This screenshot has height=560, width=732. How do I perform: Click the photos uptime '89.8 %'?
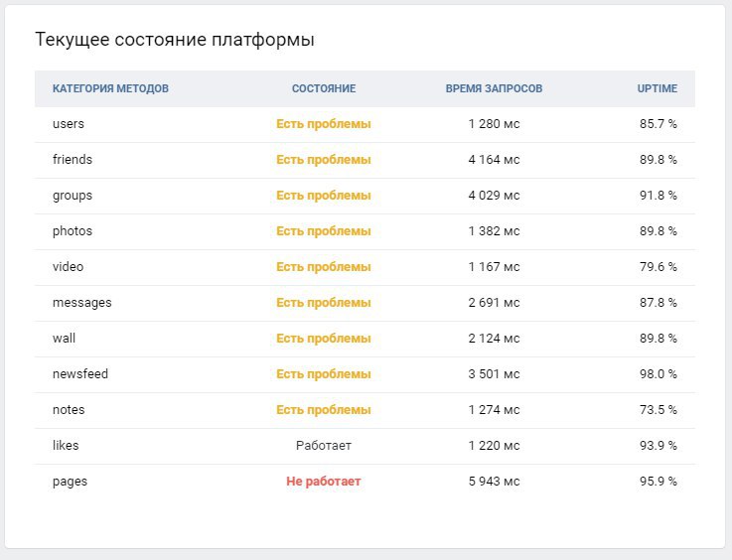click(x=659, y=231)
